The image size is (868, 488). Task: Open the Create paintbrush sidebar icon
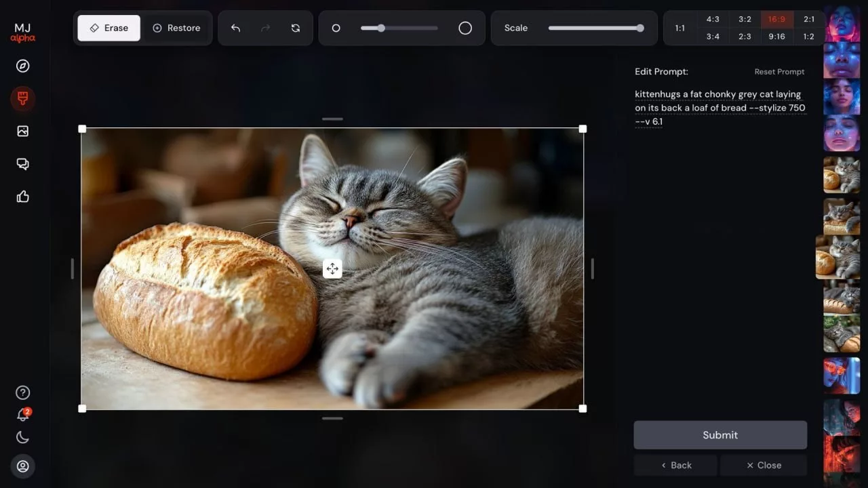coord(22,99)
